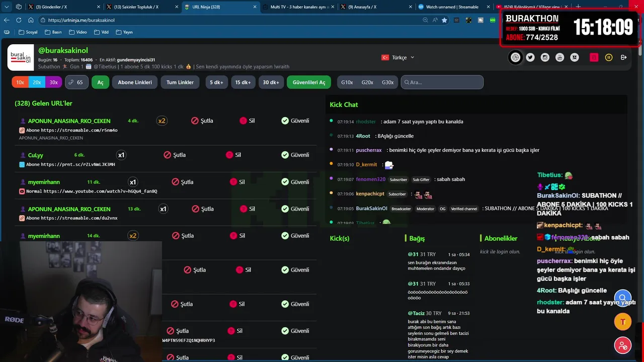Mark APONUN_ANASINA_RKO_CEKEN 4 dk. row as Güvenli
This screenshot has height=362, width=644.
click(x=295, y=121)
